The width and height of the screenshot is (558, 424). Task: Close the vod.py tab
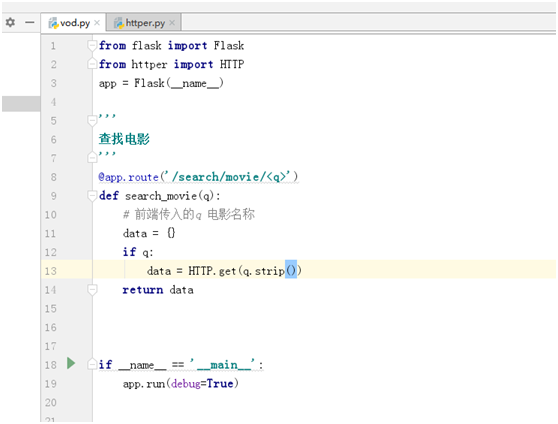(97, 23)
